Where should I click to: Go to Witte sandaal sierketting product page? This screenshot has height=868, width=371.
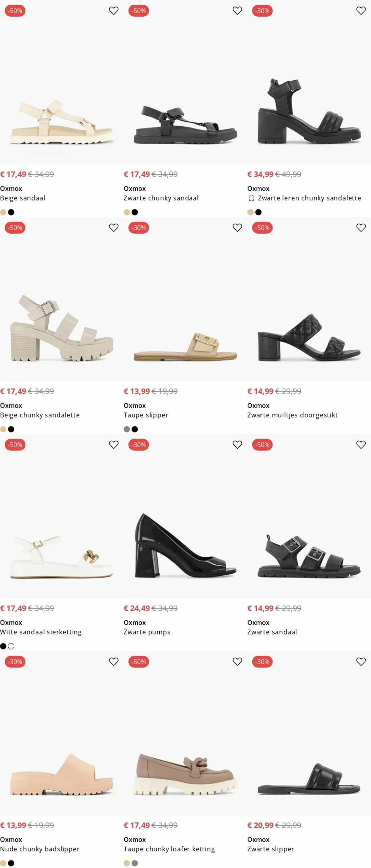41,632
